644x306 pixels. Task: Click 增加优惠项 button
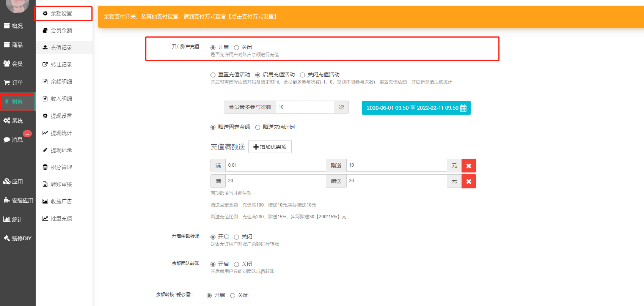coord(270,147)
